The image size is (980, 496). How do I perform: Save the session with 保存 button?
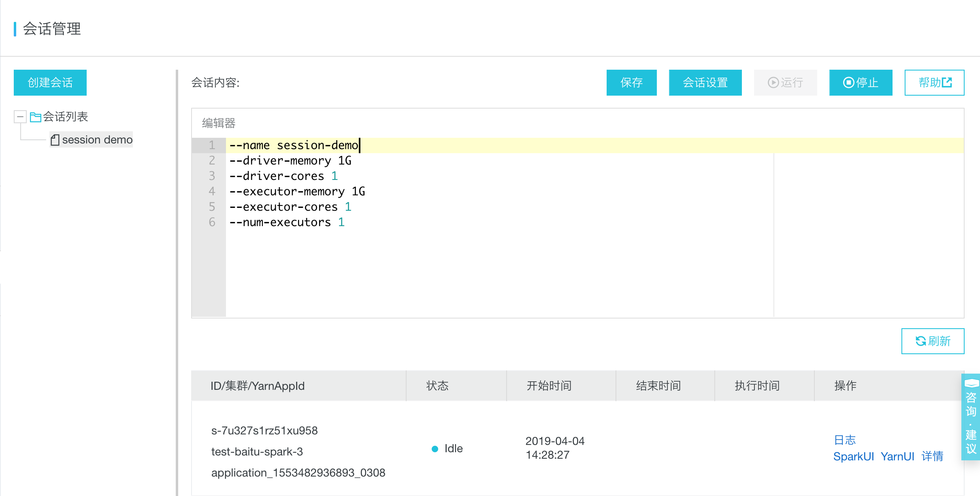[632, 83]
